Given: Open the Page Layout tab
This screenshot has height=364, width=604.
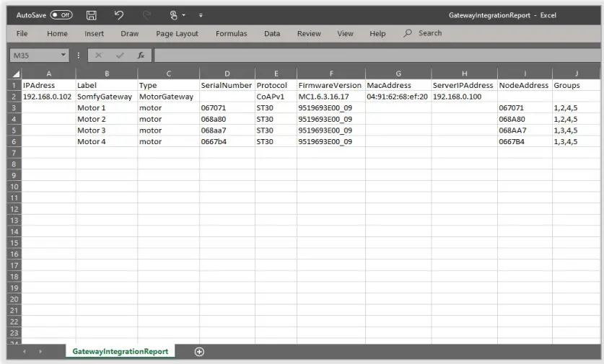Looking at the screenshot, I should [x=177, y=33].
